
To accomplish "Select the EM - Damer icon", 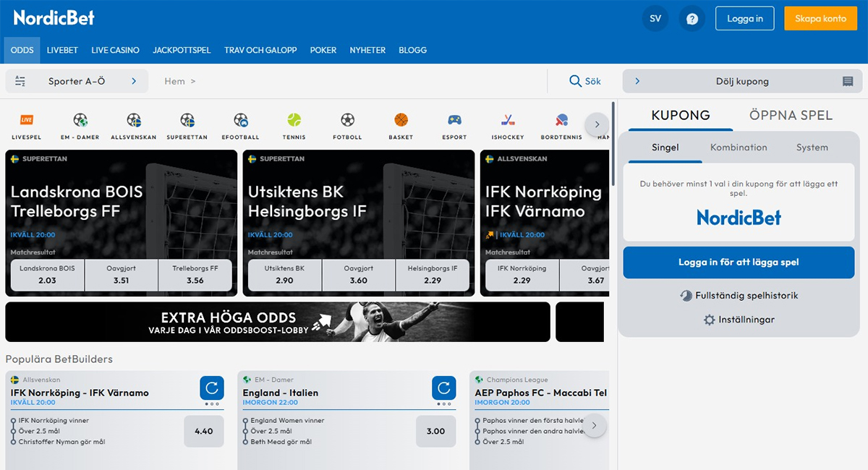I will point(80,120).
